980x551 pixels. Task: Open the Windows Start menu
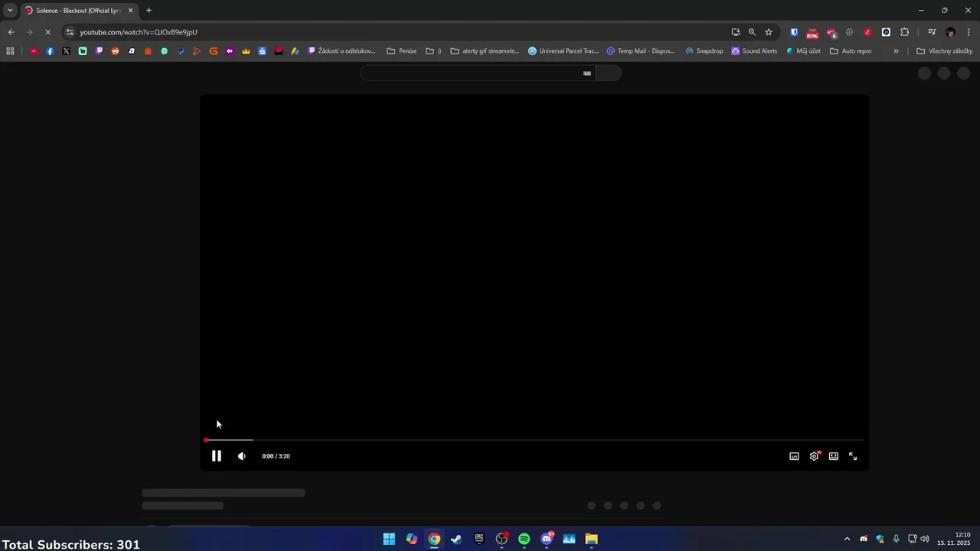(389, 539)
